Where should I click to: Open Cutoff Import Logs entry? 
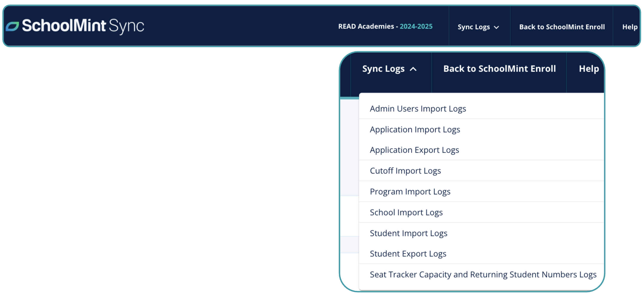coord(405,171)
